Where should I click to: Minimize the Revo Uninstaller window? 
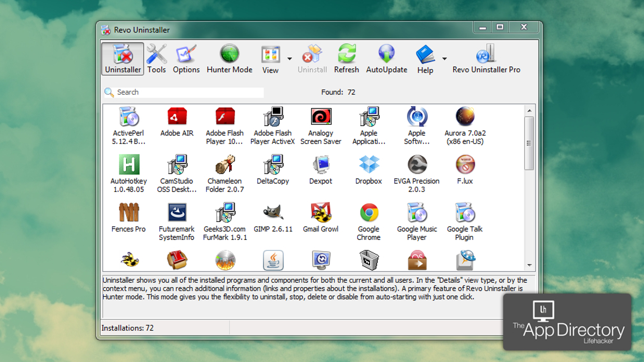(482, 27)
